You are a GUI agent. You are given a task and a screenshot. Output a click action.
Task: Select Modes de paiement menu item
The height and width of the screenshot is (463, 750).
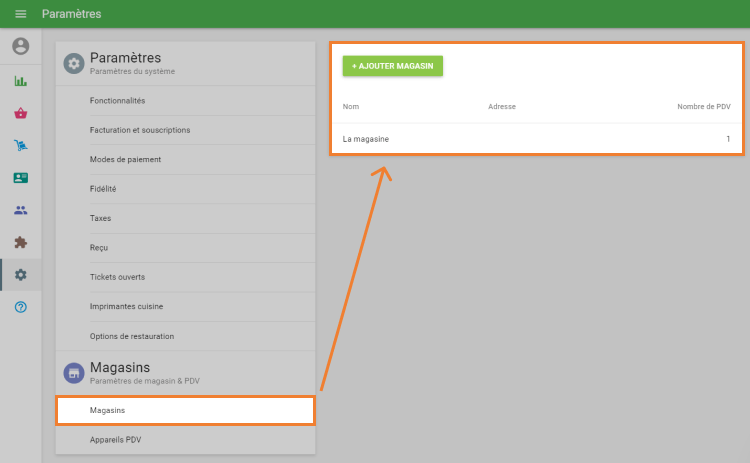coord(125,159)
